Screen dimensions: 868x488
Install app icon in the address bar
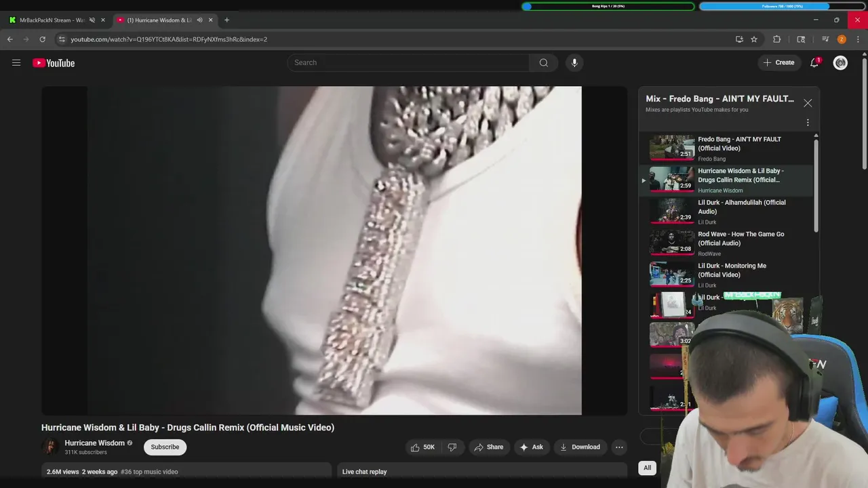739,39
